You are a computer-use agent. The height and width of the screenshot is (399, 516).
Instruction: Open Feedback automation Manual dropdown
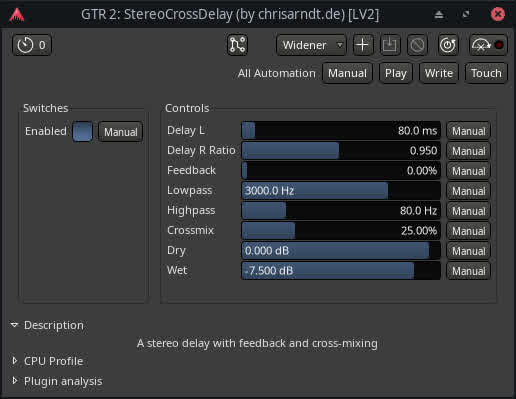point(469,171)
